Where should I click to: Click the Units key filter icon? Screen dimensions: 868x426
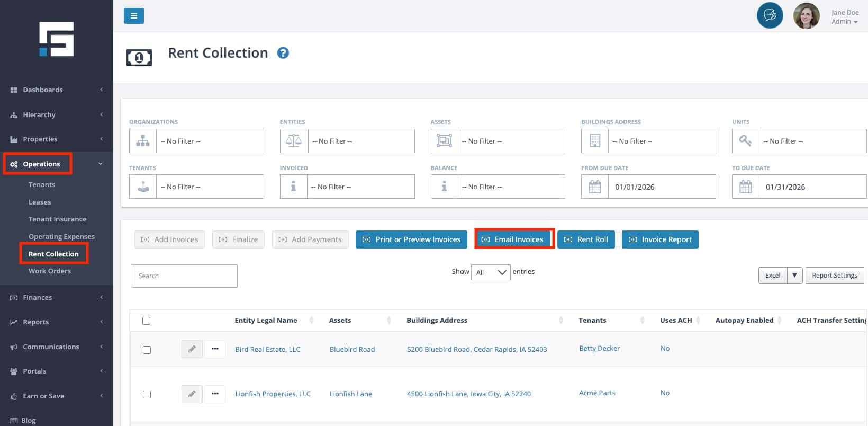coord(745,141)
